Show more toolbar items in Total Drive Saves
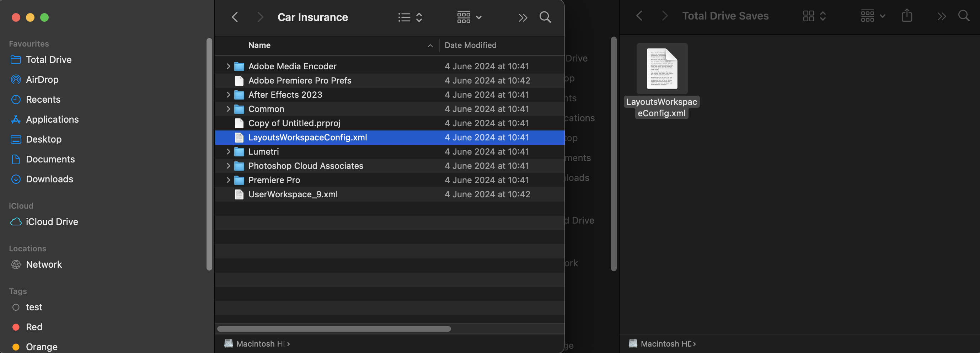 942,16
